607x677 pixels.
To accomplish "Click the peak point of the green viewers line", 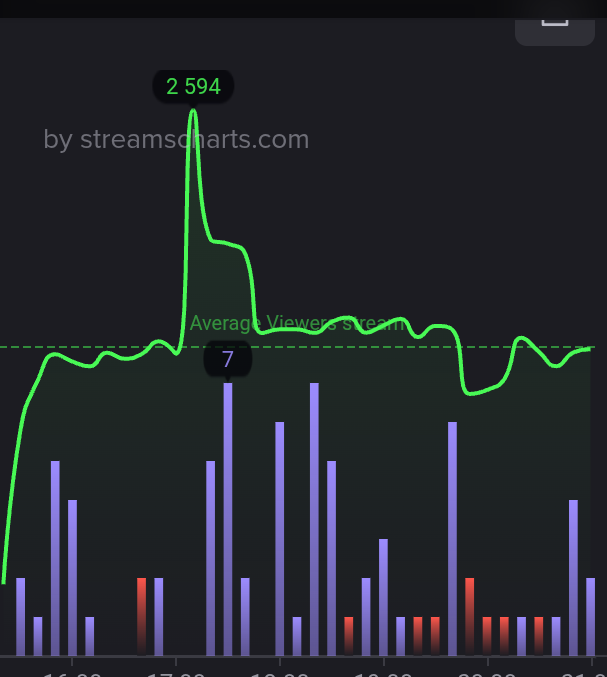I will [193, 111].
